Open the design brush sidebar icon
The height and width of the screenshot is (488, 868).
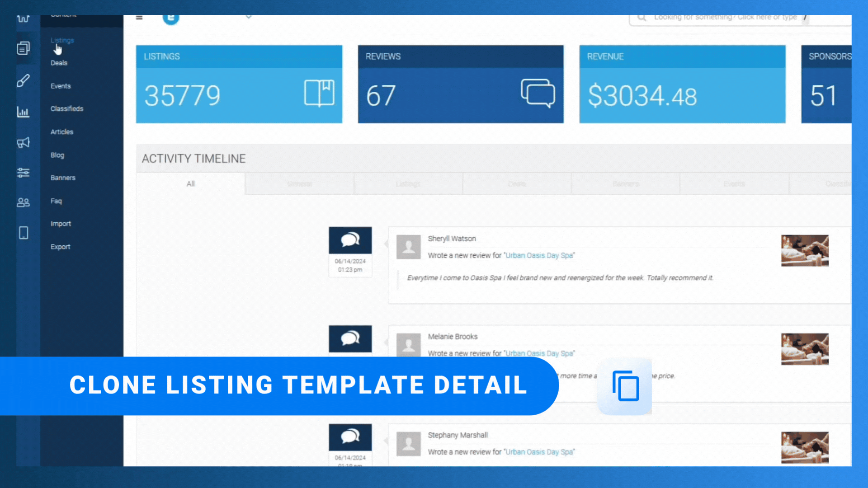coord(24,81)
